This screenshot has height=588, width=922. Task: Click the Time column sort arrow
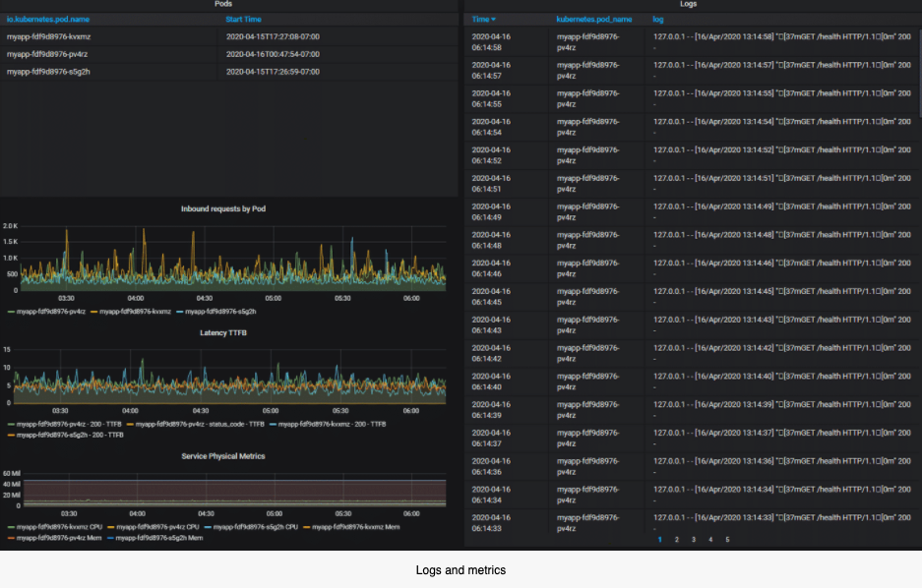coord(493,20)
